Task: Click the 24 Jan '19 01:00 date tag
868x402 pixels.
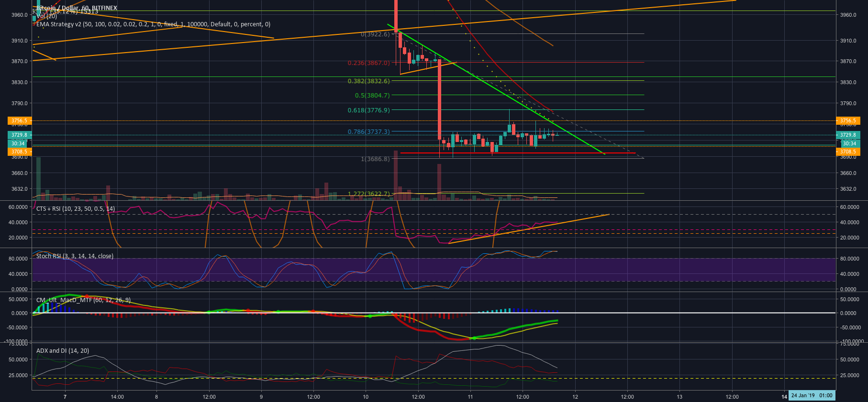Action: coord(812,395)
